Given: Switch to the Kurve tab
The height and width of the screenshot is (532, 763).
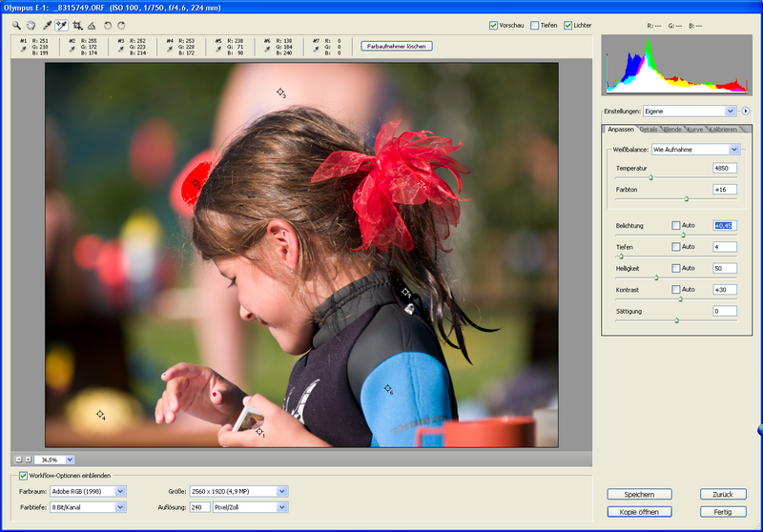Looking at the screenshot, I should (x=695, y=129).
